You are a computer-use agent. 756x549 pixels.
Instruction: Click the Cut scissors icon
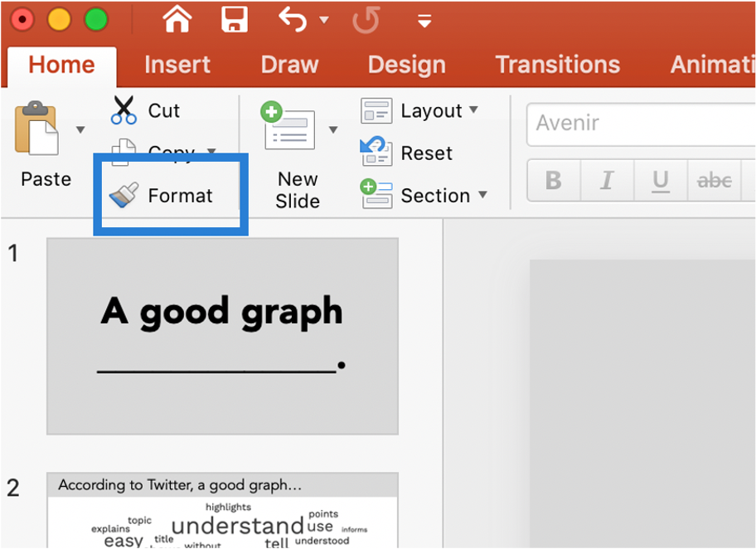point(124,110)
